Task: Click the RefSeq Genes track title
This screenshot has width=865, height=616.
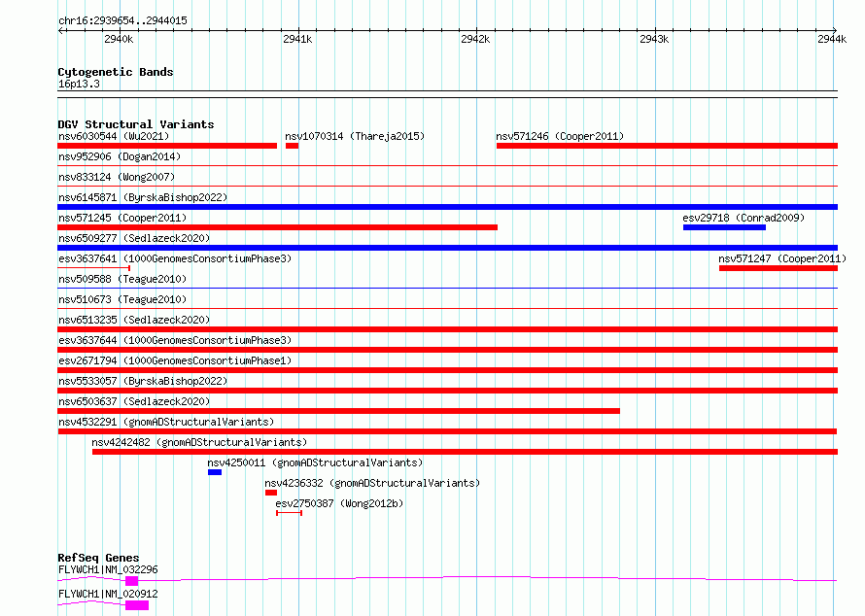Action: [98, 558]
